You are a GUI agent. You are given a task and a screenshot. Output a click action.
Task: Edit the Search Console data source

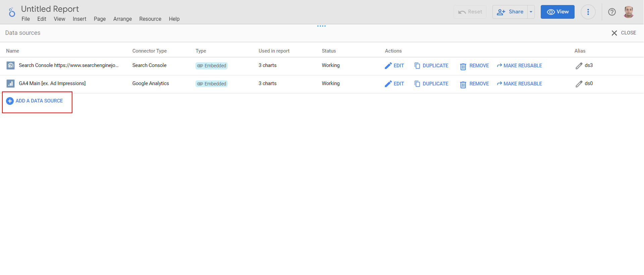click(x=395, y=66)
